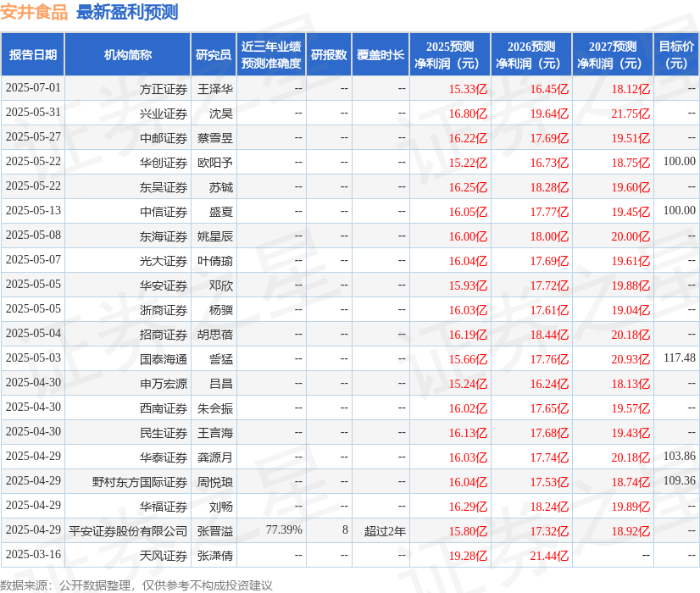The image size is (700, 593).
Task: Click the 安井食品 stock title link
Action: pyautogui.click(x=36, y=11)
